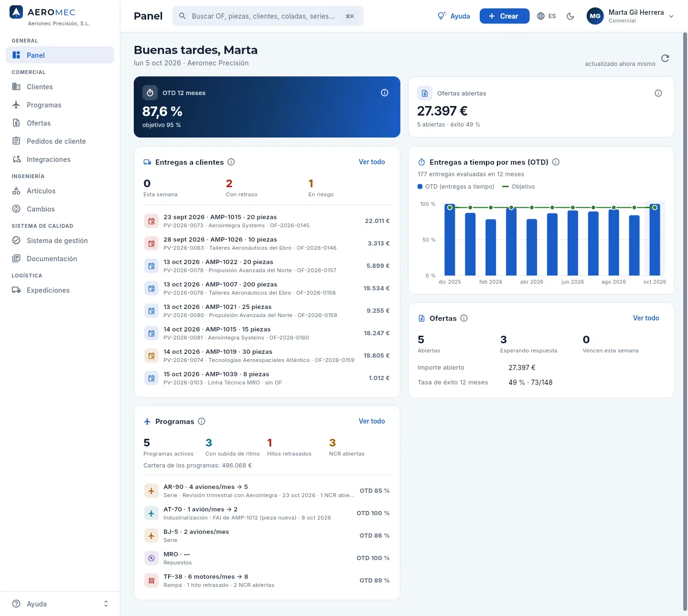Select the BJ-5 · 2 aviones/mes program row
The image size is (688, 616).
point(267,536)
